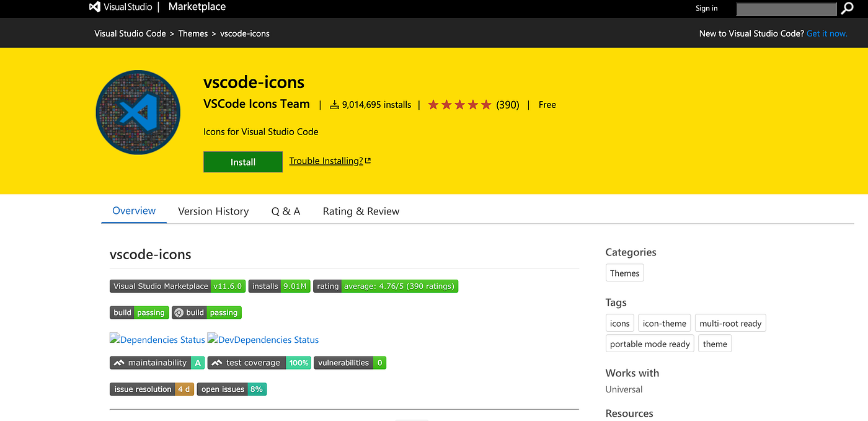
Task: Click the Get it now link
Action: coord(827,33)
